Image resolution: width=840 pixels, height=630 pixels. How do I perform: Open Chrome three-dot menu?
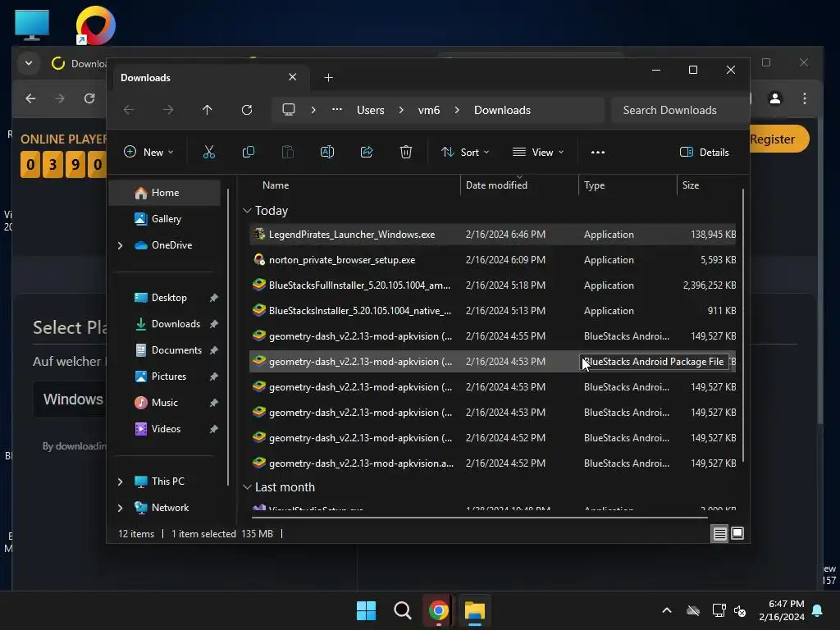click(x=805, y=98)
